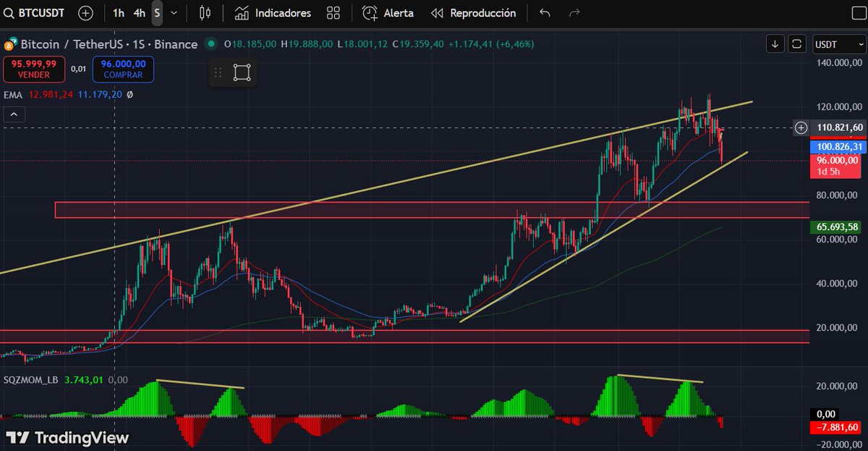Switch to the 4h interval
The width and height of the screenshot is (868, 451).
(x=139, y=13)
